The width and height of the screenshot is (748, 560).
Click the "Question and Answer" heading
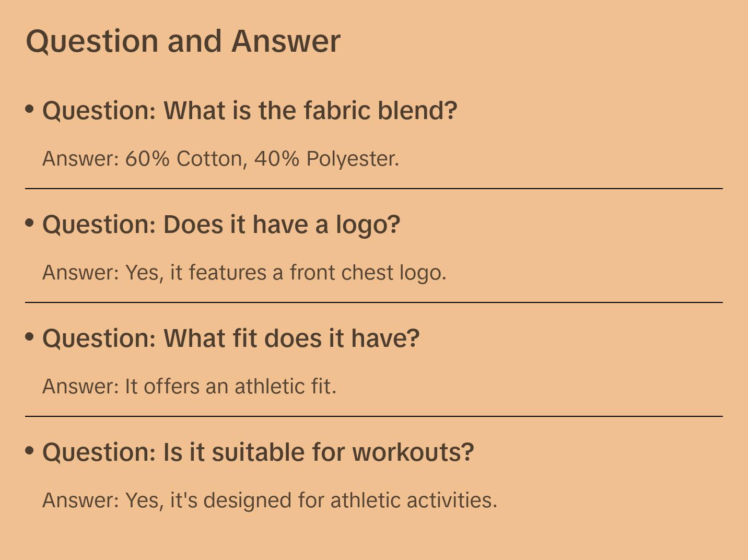(x=183, y=41)
